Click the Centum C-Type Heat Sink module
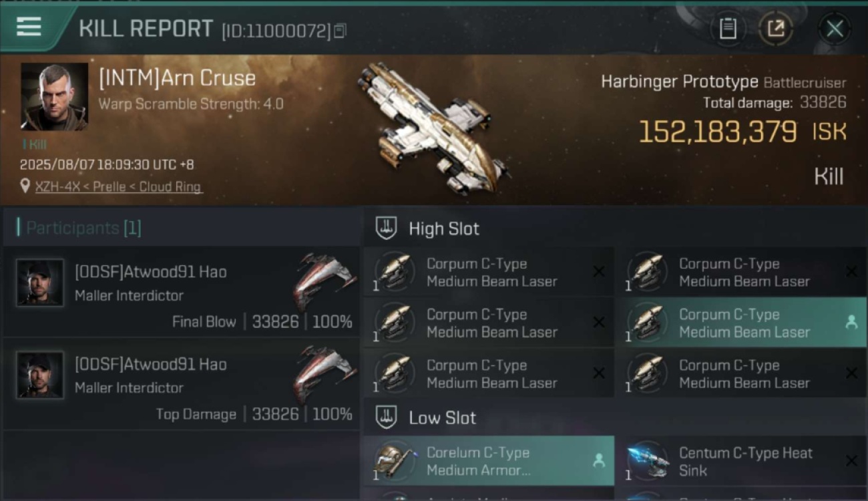 (x=741, y=461)
